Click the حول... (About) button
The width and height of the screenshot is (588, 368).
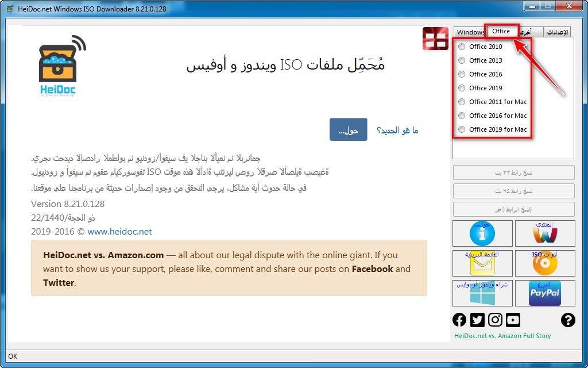[348, 129]
